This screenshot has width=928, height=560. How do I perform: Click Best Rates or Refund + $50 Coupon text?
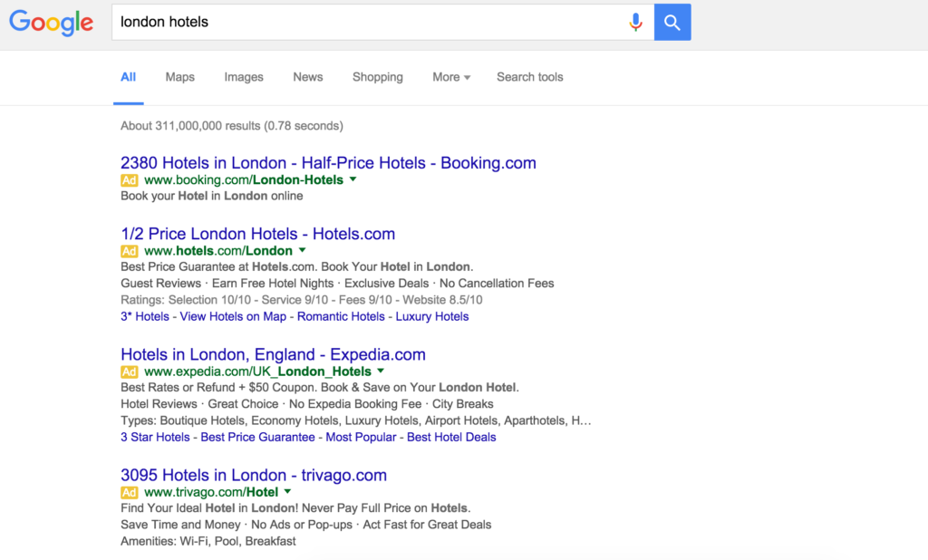click(320, 388)
